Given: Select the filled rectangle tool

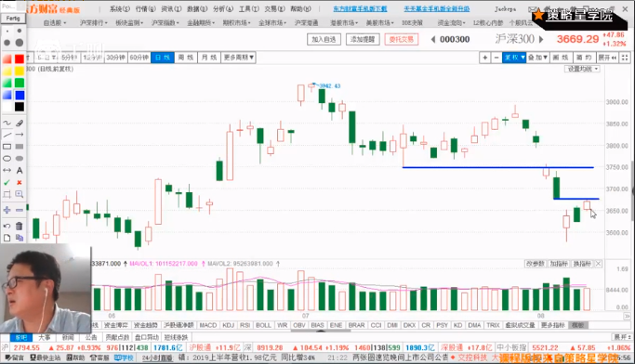Looking at the screenshot, I should tap(19, 147).
